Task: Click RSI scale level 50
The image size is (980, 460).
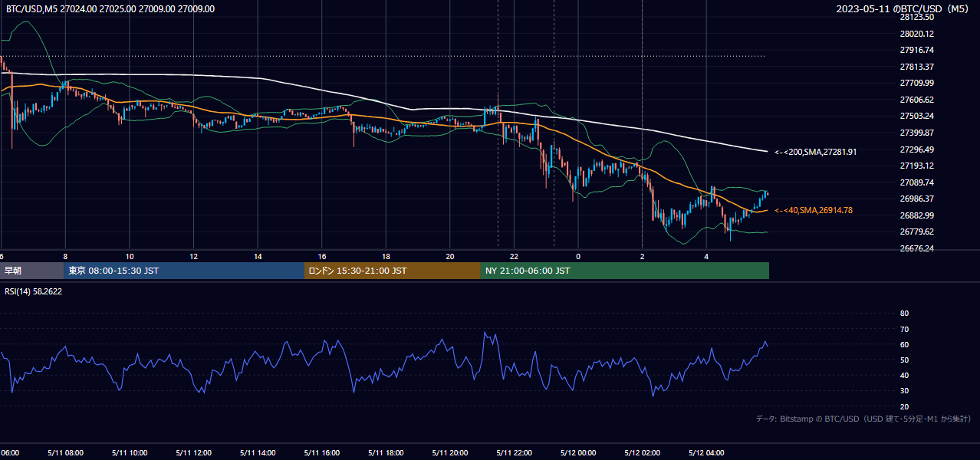Action: tap(904, 360)
